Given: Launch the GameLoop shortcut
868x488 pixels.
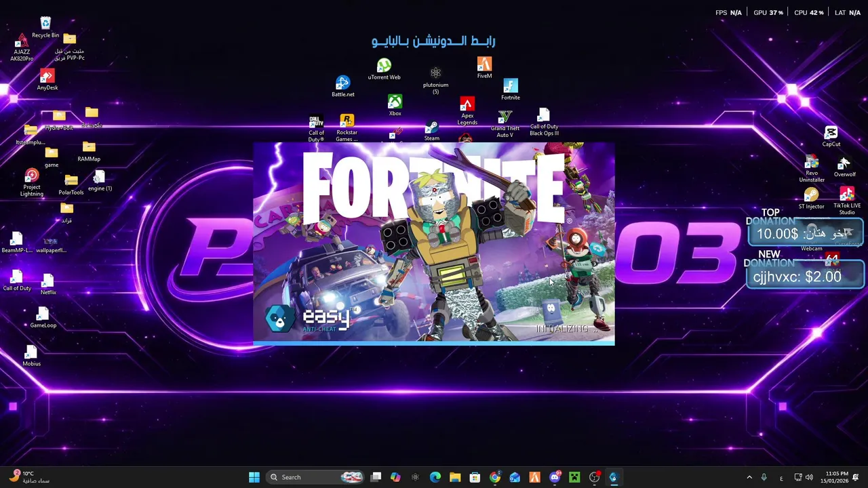Looking at the screenshot, I should (43, 317).
